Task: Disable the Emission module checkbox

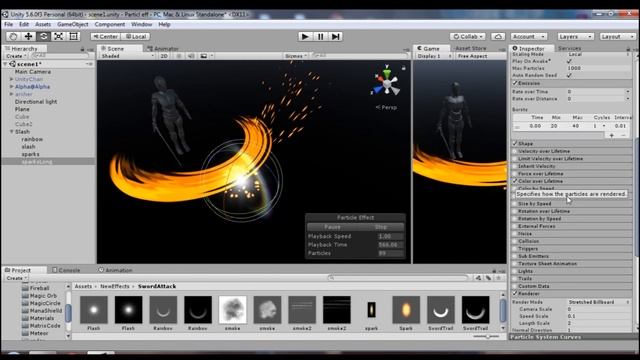Action: tap(515, 83)
